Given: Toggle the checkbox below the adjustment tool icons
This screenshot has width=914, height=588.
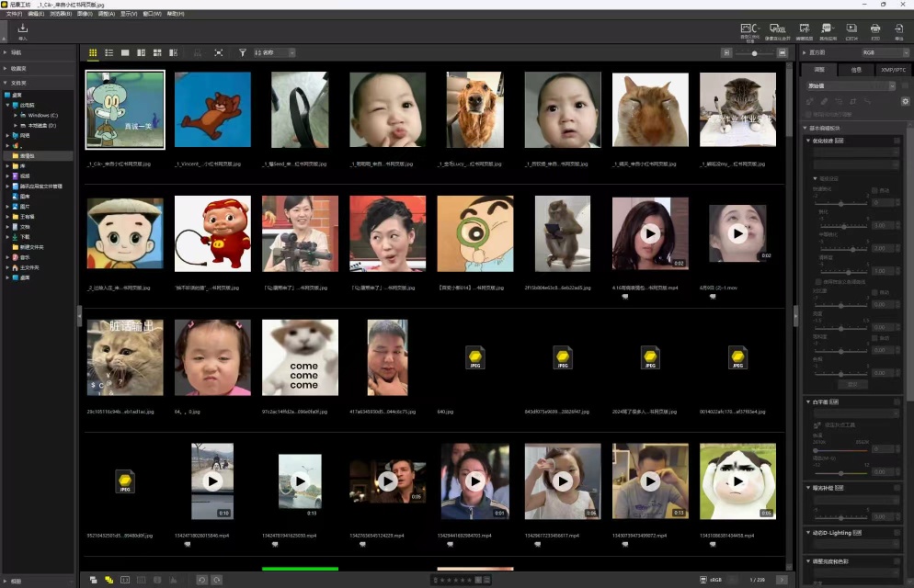Looking at the screenshot, I should click(809, 115).
